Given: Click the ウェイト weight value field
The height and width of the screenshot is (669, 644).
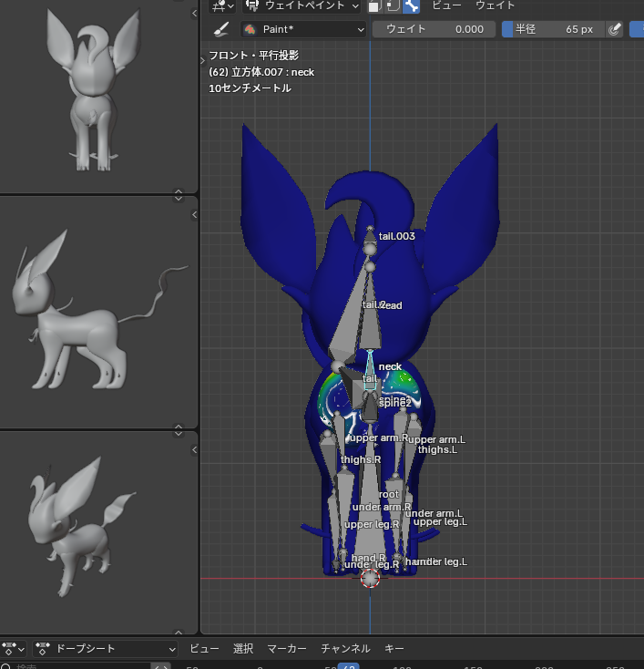Looking at the screenshot, I should click(434, 29).
